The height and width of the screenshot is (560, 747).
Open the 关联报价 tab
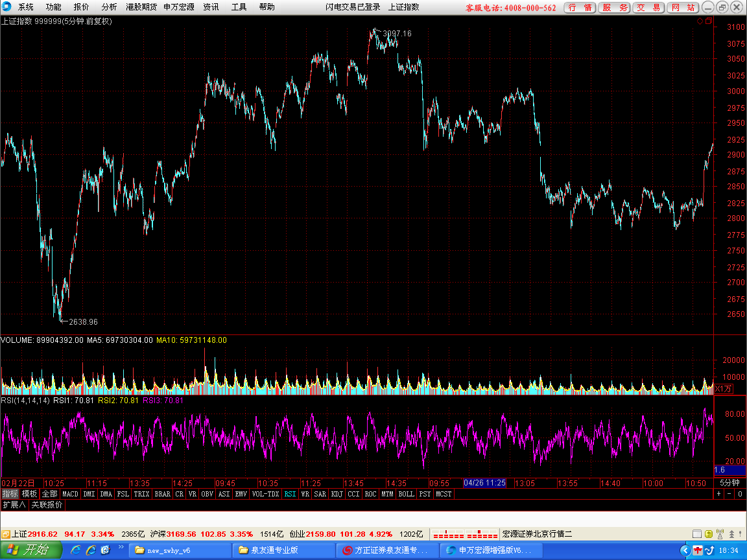pyautogui.click(x=47, y=504)
